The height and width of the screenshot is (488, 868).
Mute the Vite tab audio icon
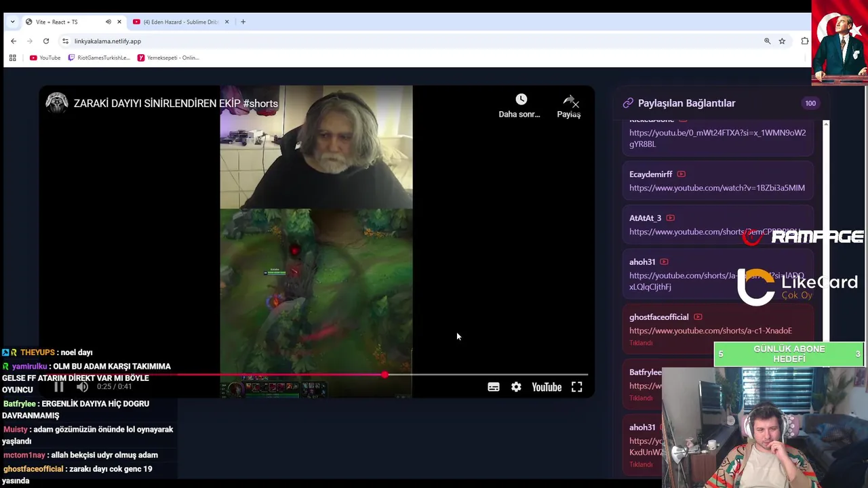(108, 22)
